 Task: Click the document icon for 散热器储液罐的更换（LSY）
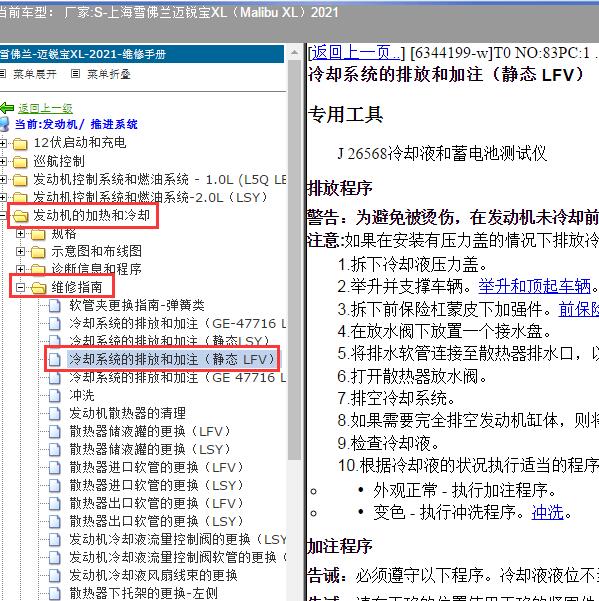55,449
